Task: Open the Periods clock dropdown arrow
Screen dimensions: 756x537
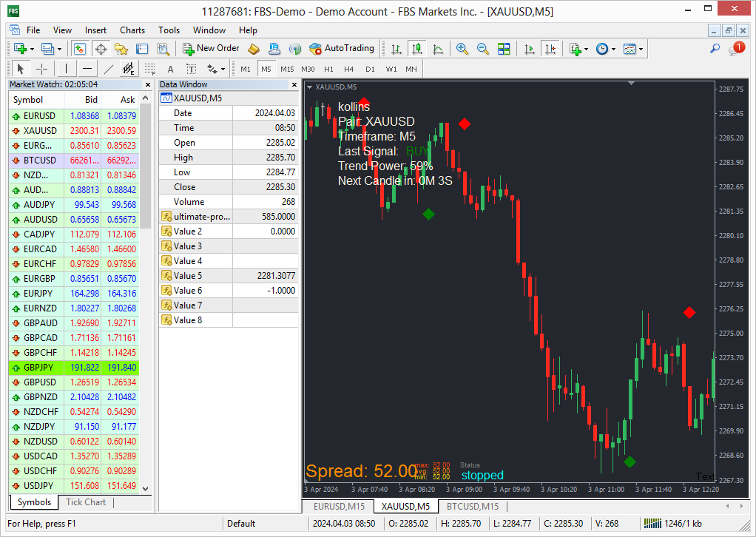Action: [x=614, y=49]
